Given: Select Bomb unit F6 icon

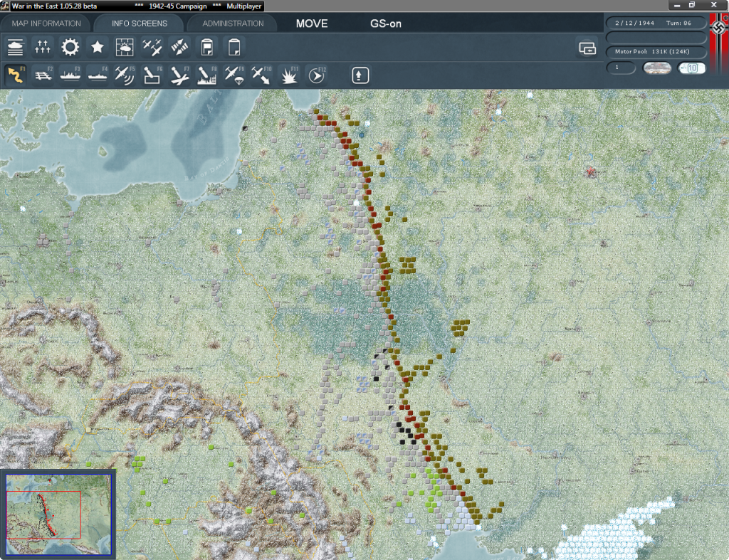Looking at the screenshot, I should [152, 75].
